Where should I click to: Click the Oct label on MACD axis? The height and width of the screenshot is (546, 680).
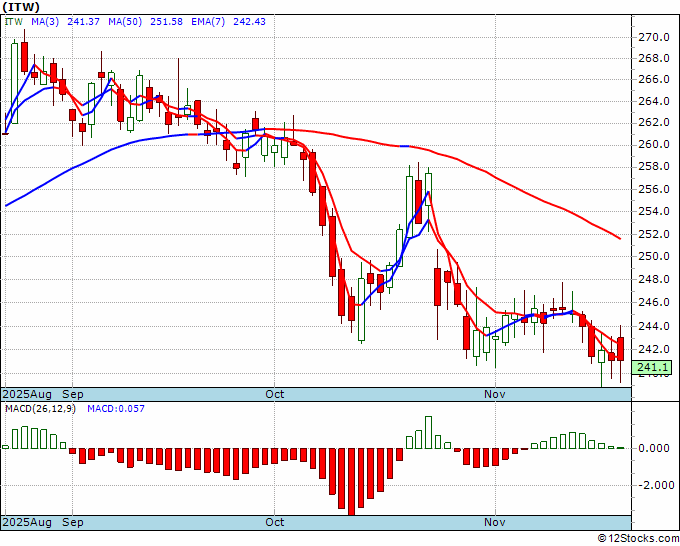click(x=275, y=522)
